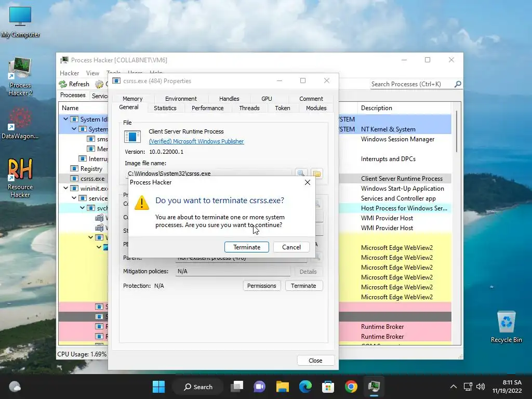Open the DataWagon desktop shortcut
The height and width of the screenshot is (399, 532).
click(20, 123)
